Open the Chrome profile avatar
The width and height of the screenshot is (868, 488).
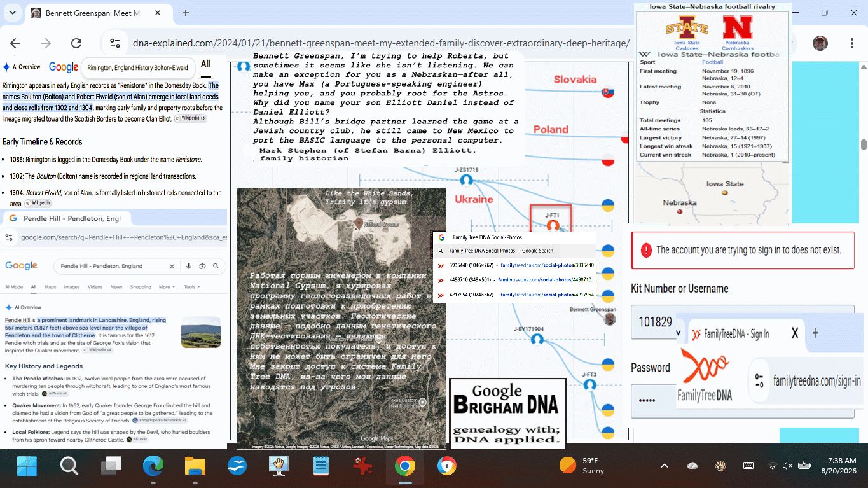(x=820, y=43)
